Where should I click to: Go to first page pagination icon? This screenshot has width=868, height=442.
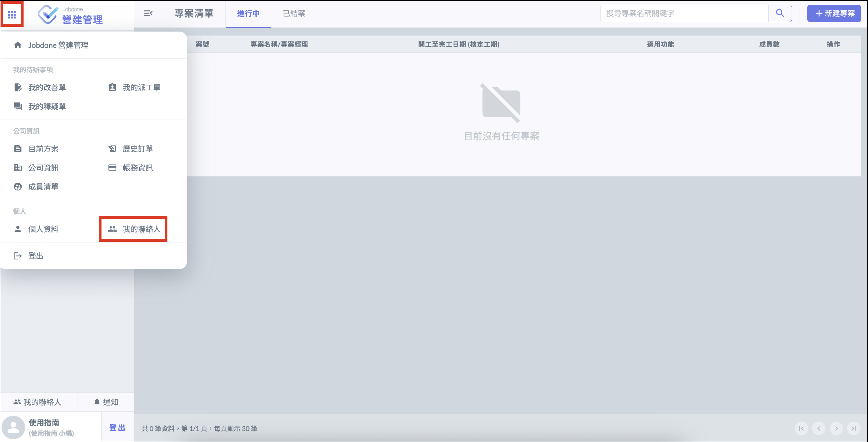[x=801, y=428]
